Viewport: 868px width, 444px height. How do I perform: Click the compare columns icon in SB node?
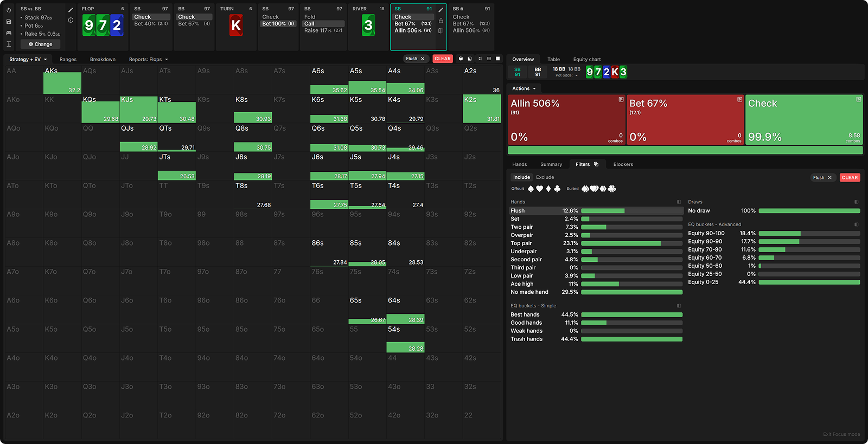[x=441, y=31]
